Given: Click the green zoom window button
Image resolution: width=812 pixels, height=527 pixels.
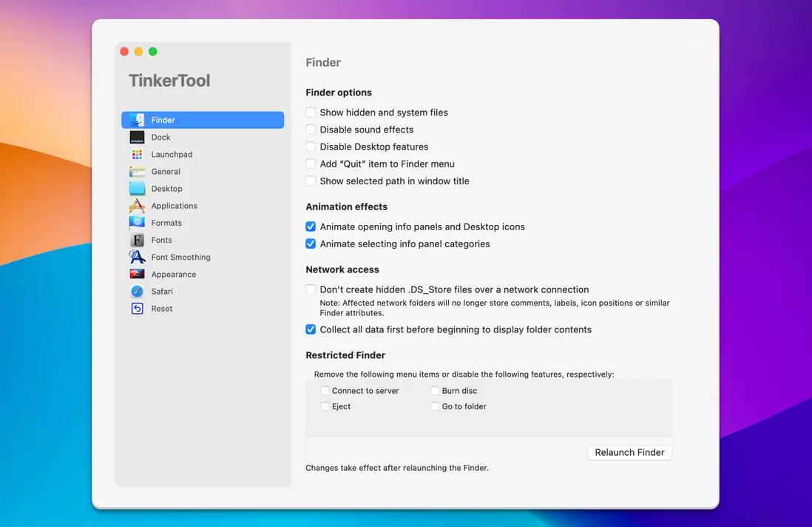Looking at the screenshot, I should coord(153,51).
